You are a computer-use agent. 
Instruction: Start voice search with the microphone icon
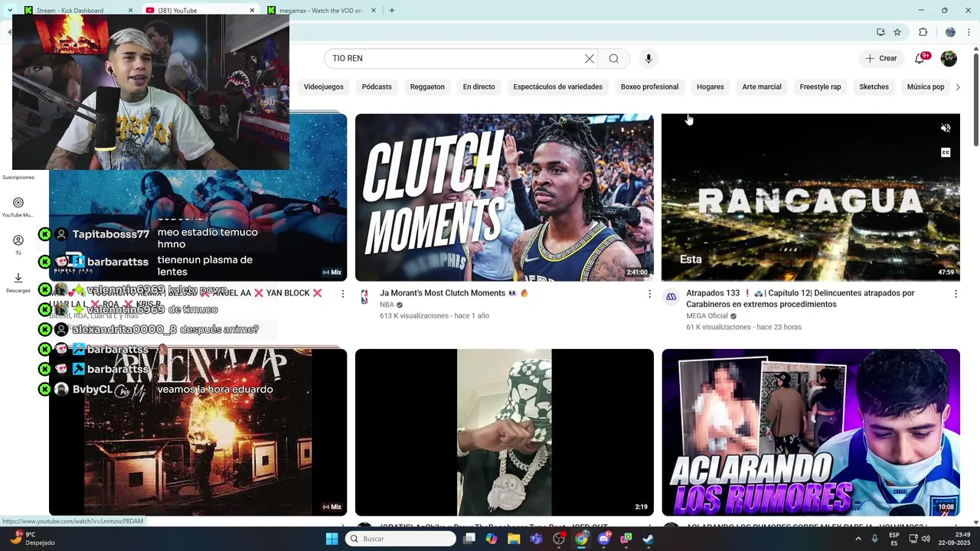click(648, 59)
